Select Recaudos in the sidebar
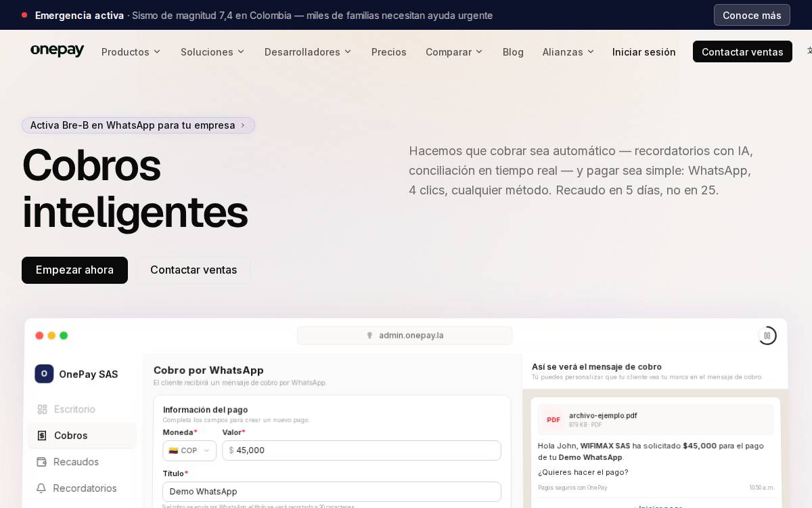This screenshot has height=508, width=812. (82, 462)
